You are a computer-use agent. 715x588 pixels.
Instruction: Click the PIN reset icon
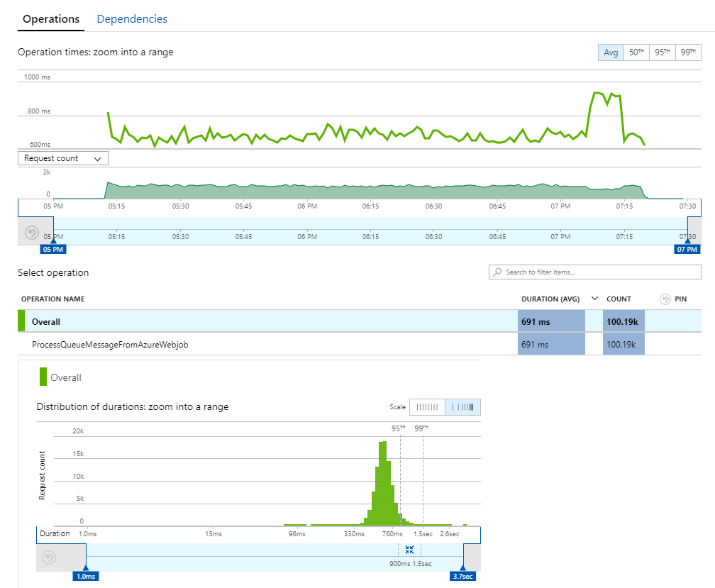(x=665, y=299)
